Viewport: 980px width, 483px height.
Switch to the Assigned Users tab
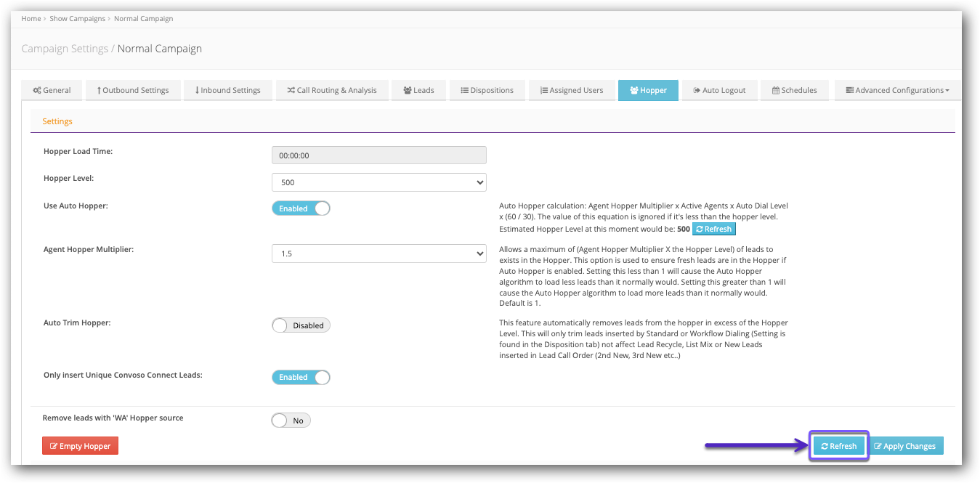coord(571,91)
